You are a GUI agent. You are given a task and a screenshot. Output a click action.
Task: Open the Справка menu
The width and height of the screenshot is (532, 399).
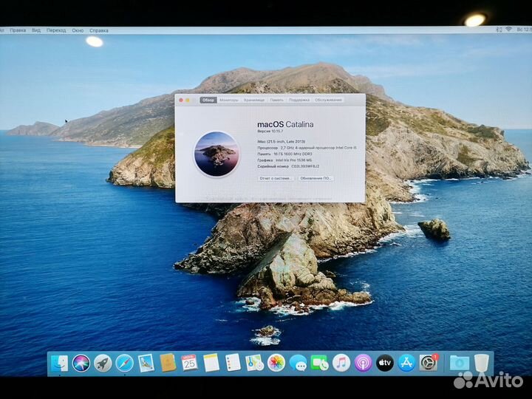[99, 30]
